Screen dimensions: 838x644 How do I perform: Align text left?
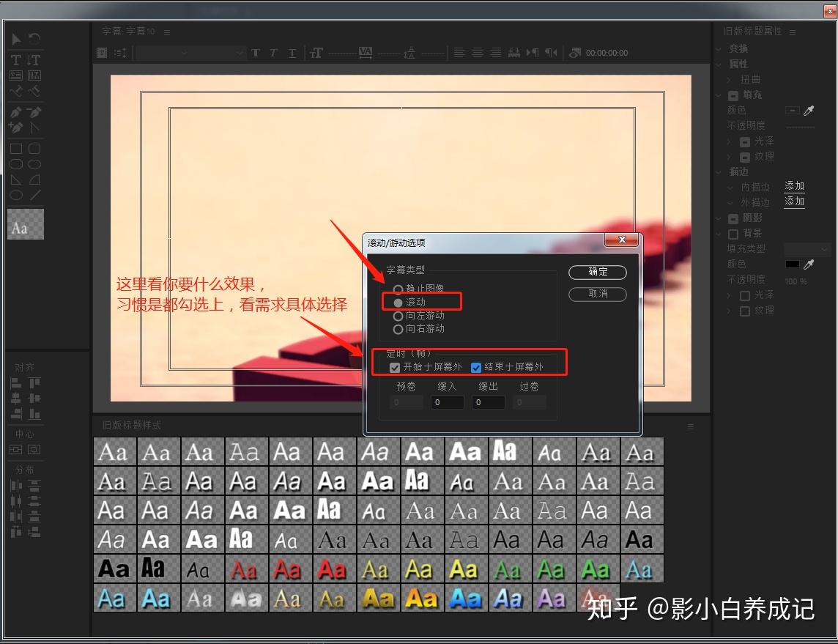pos(459,52)
